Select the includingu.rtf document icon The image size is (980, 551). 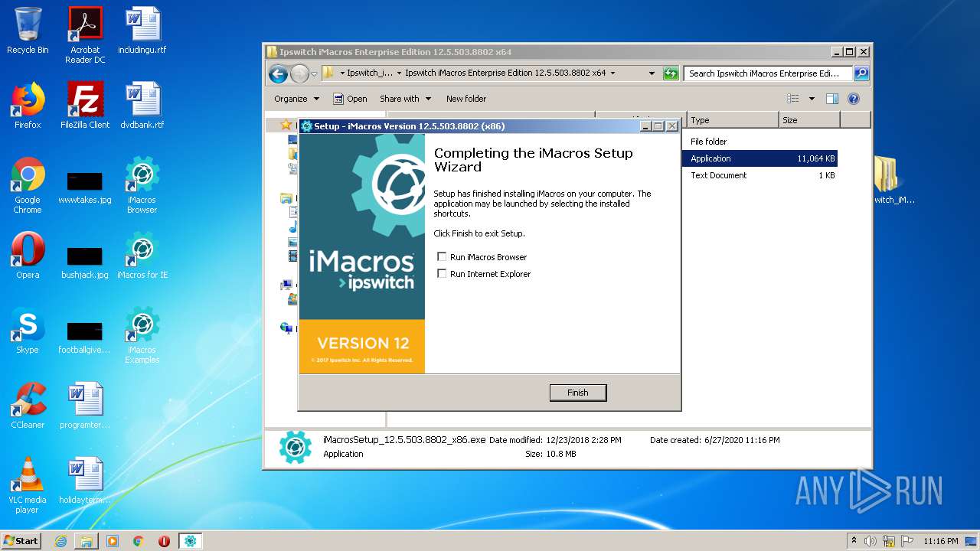[142, 31]
